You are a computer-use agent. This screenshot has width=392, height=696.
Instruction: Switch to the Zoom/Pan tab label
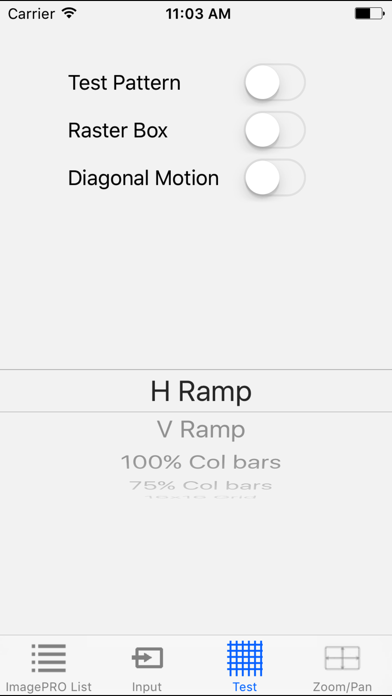click(342, 687)
